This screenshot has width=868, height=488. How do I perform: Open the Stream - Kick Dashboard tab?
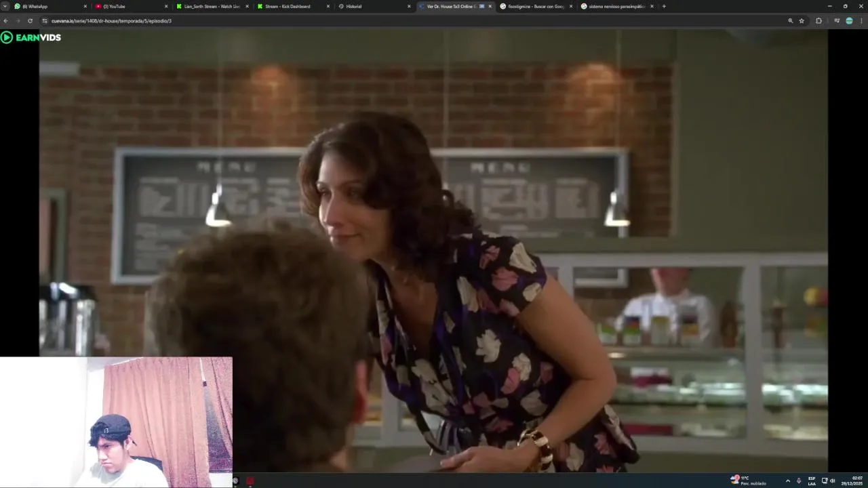(x=293, y=6)
